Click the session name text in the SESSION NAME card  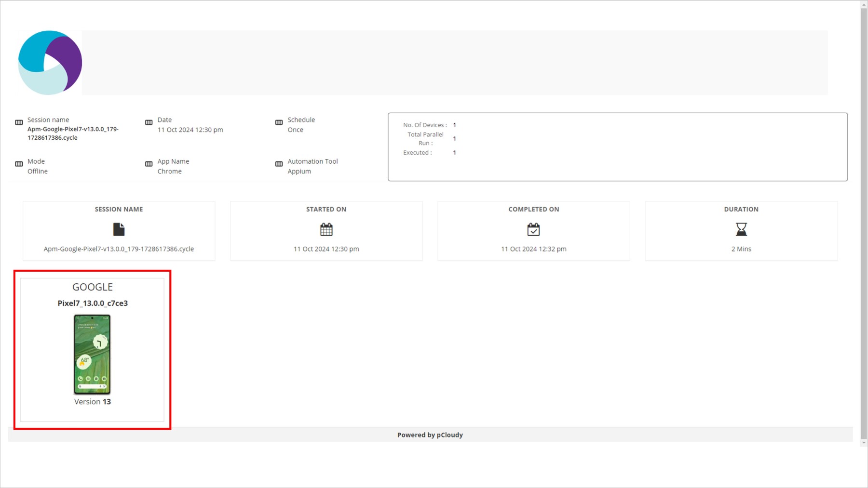click(119, 249)
